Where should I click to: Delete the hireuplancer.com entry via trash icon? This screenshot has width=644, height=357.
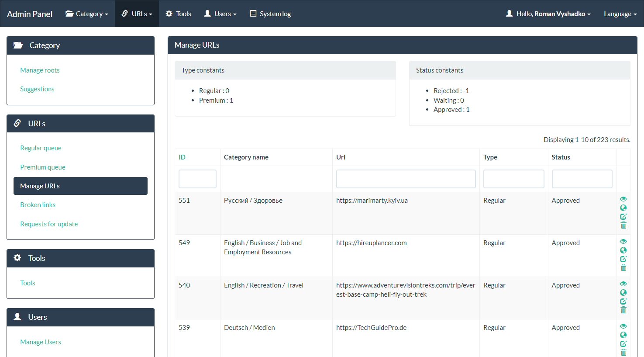click(x=623, y=268)
